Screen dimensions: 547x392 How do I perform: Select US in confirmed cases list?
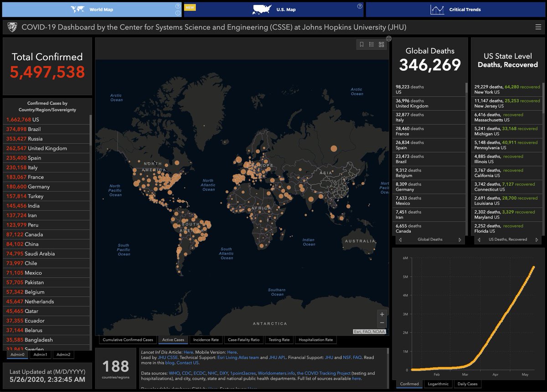pos(47,119)
